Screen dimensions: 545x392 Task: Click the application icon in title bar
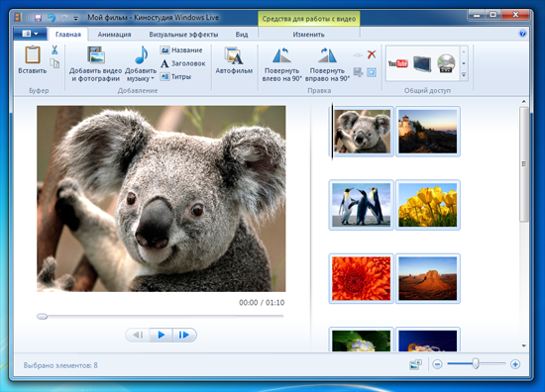(x=19, y=18)
